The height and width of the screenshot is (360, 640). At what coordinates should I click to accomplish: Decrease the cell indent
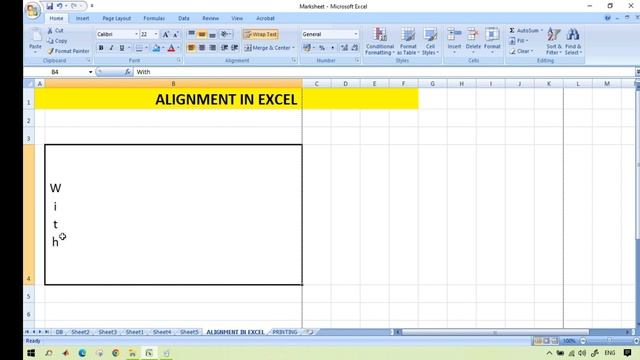point(224,48)
